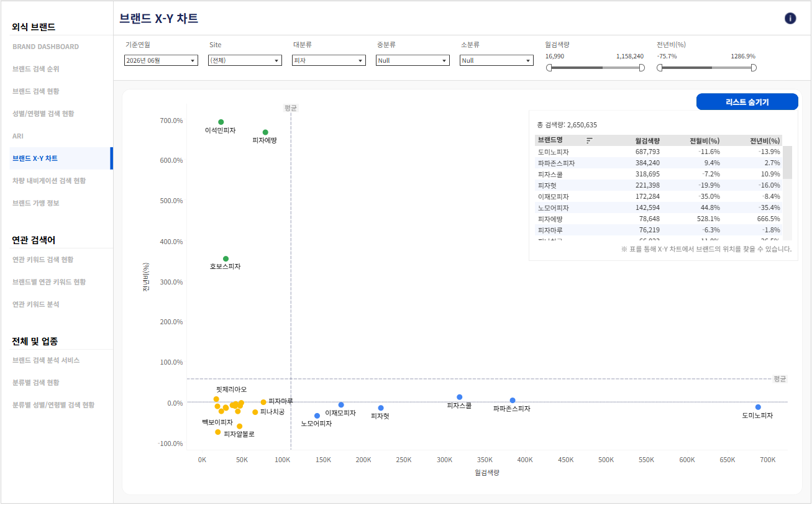
Task: Click the 피나치공 yellow data point
Action: pos(255,412)
